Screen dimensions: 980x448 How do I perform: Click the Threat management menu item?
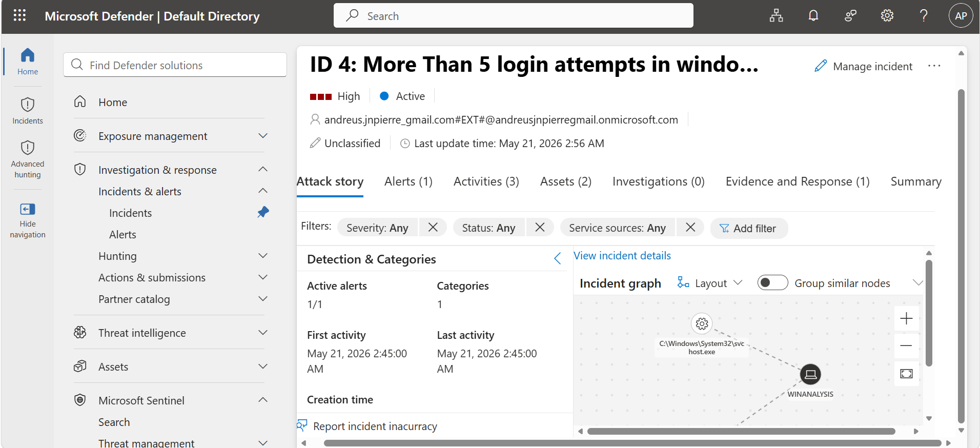146,443
